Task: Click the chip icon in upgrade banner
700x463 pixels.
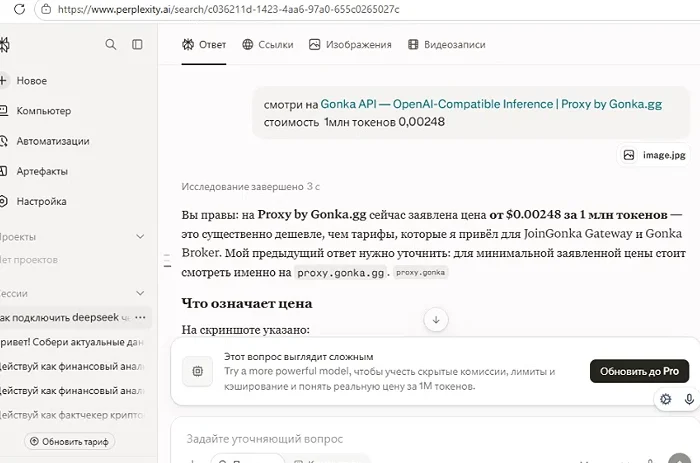Action: coord(197,371)
